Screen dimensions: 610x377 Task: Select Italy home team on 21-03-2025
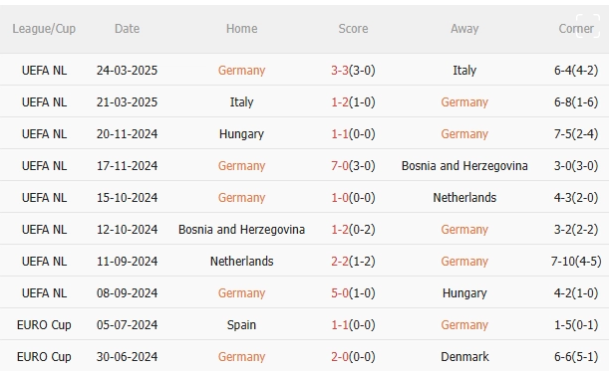coord(241,102)
